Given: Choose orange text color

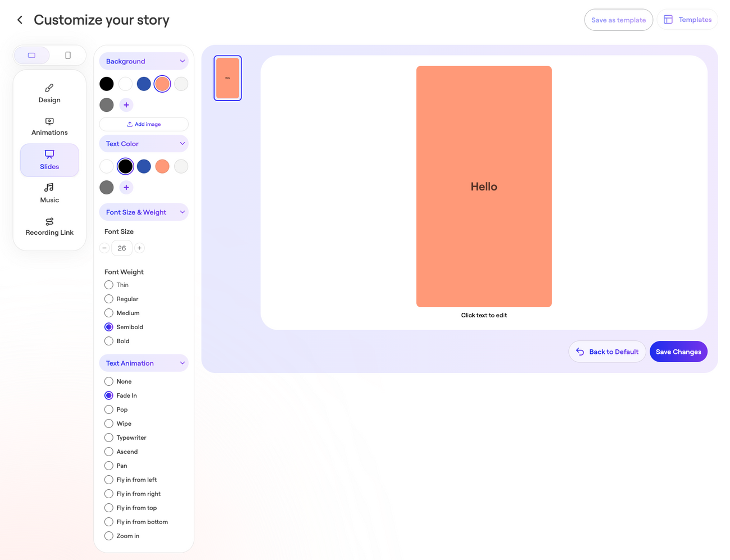Looking at the screenshot, I should pos(162,166).
